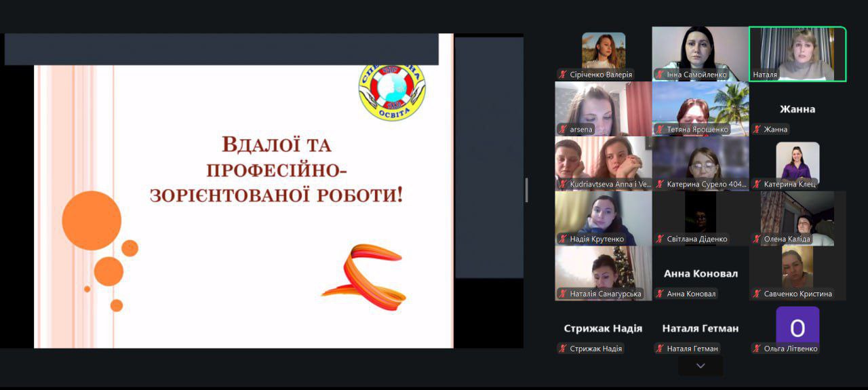Click the Савченко Кристина video tile

(x=797, y=271)
